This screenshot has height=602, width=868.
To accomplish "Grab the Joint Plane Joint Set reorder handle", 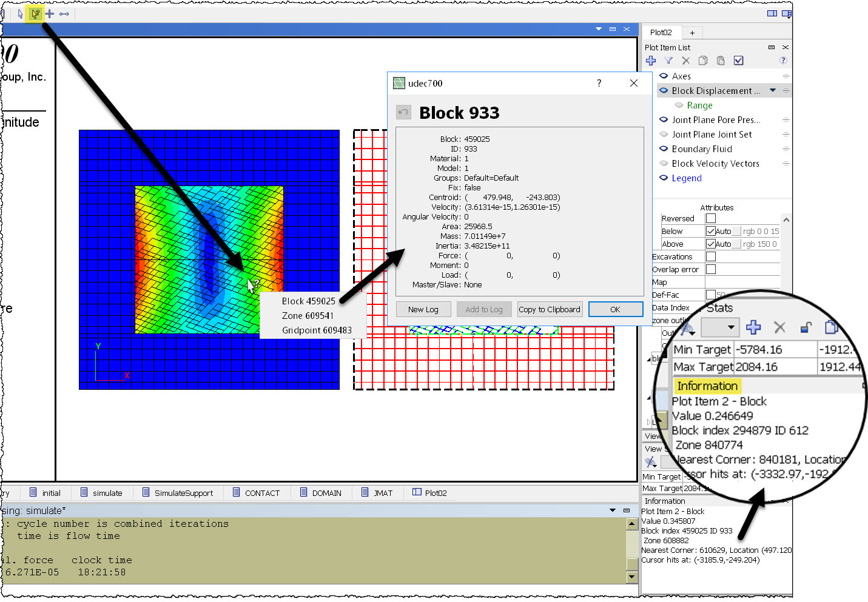I will click(x=786, y=135).
